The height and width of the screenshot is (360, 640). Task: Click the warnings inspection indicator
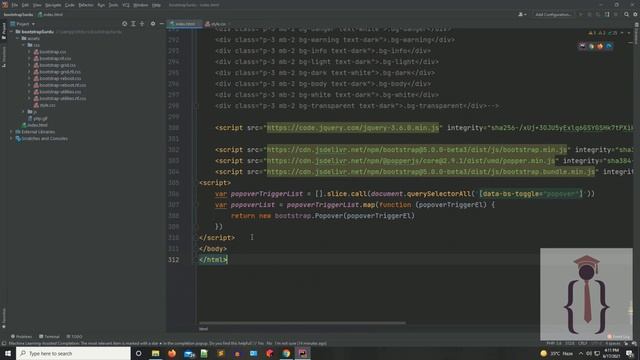(603, 33)
